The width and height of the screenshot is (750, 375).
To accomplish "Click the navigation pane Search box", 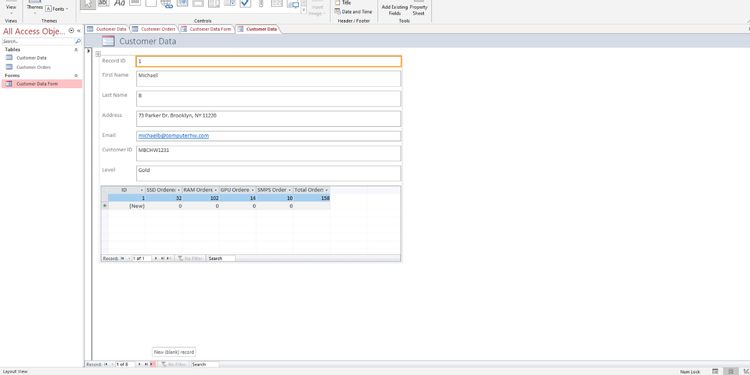I will (38, 42).
